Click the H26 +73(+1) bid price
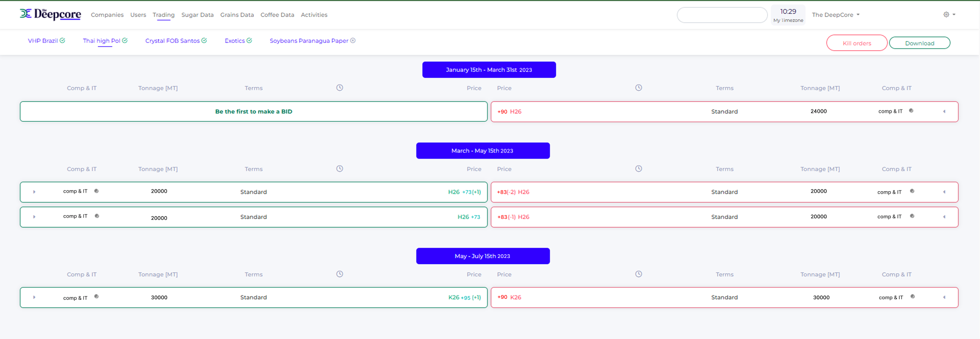Image resolution: width=980 pixels, height=339 pixels. point(464,192)
